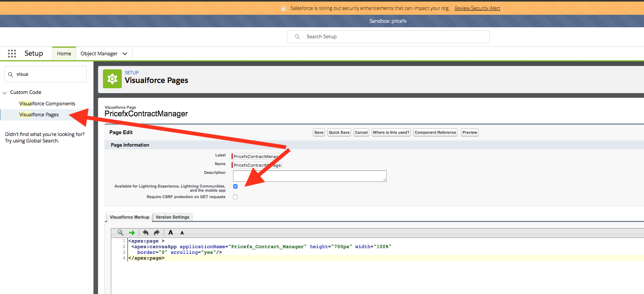Viewport: 644px width, 294px height.
Task: Click the search magnifier icon in the markup editor
Action: click(120, 233)
